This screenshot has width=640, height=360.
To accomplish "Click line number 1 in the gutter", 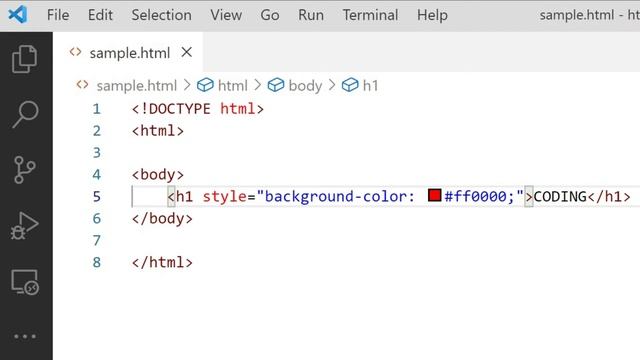I will tap(96, 109).
